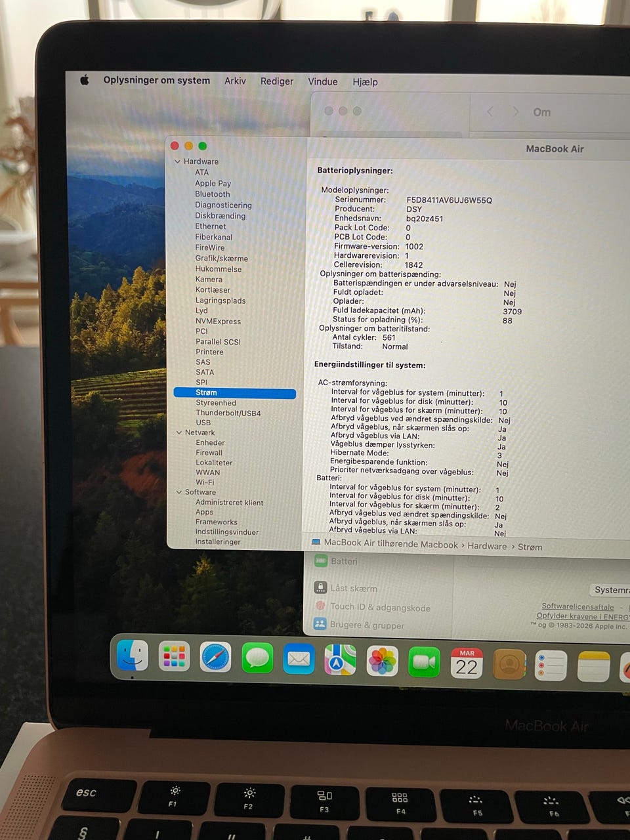Select Diskbrænding in the sidebar
Image resolution: width=630 pixels, height=840 pixels.
[220, 216]
